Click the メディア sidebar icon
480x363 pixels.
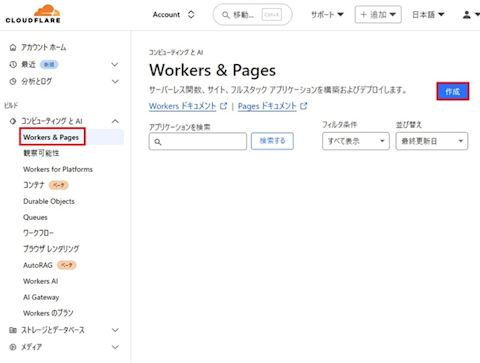(13, 347)
